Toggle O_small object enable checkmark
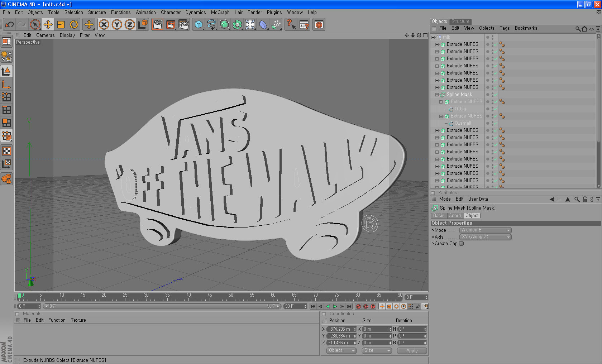The width and height of the screenshot is (602, 364). (x=496, y=123)
